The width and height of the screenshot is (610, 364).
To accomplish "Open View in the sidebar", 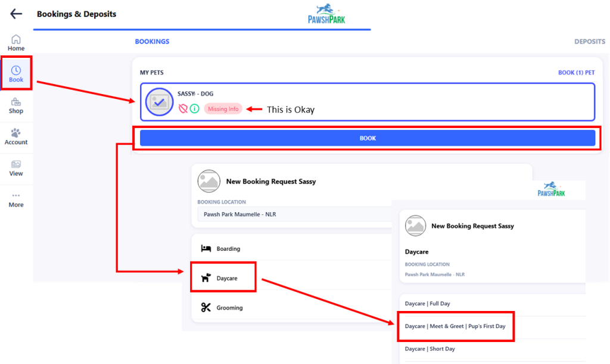I will [x=16, y=168].
